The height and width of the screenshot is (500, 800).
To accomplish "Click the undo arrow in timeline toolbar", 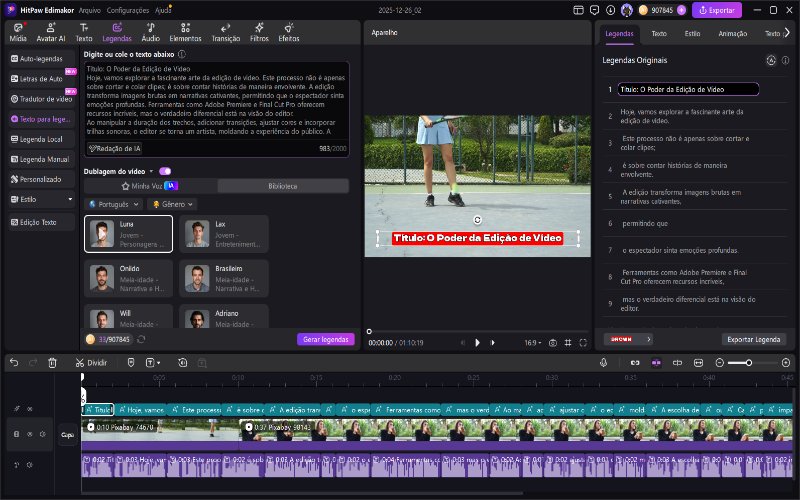I will point(14,362).
